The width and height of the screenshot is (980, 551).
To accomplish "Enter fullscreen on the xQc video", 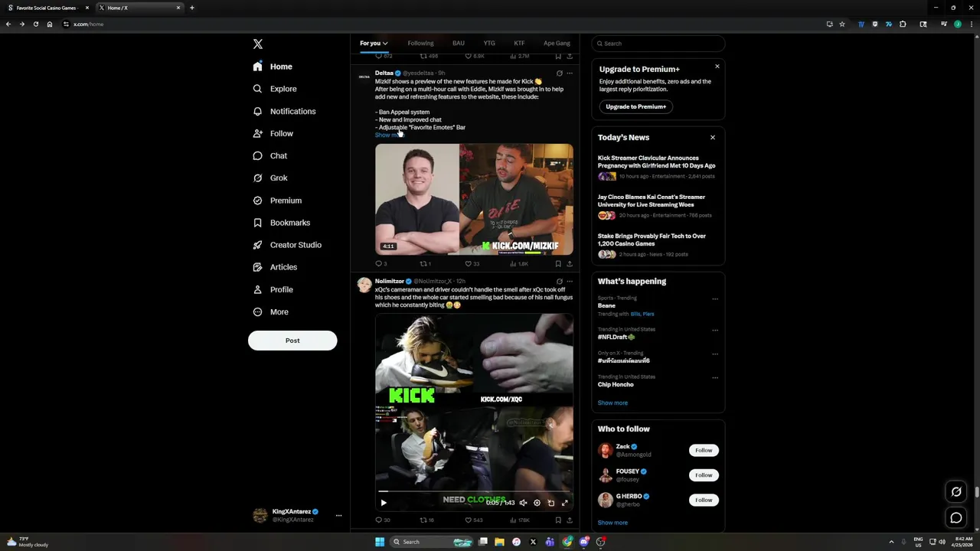I will coord(564,503).
